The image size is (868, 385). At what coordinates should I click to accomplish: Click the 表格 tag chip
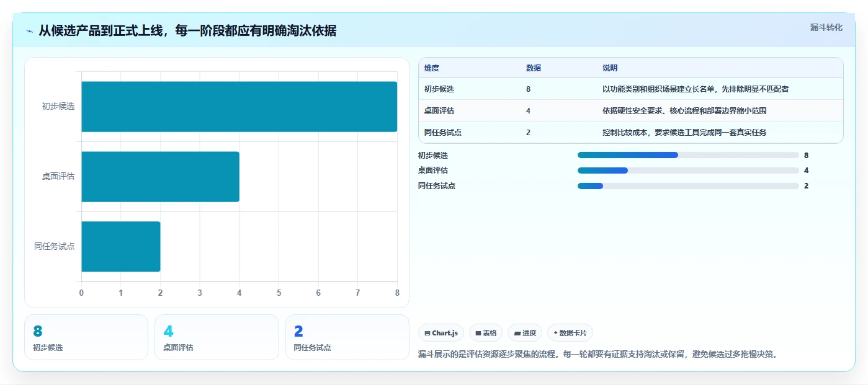[x=486, y=333]
